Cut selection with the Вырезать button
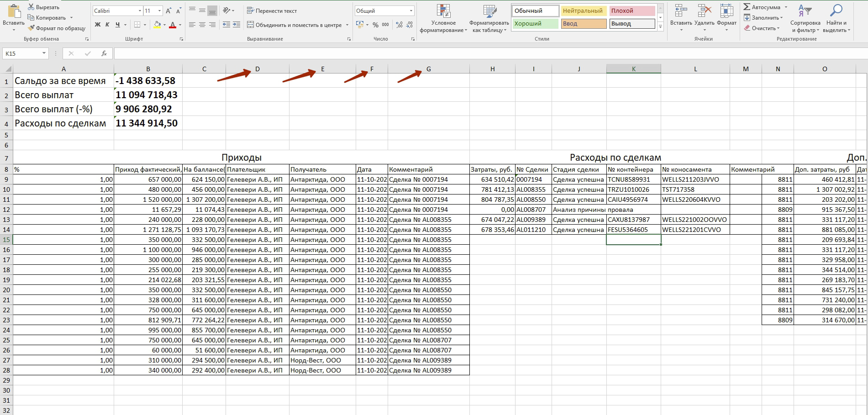 (x=43, y=7)
